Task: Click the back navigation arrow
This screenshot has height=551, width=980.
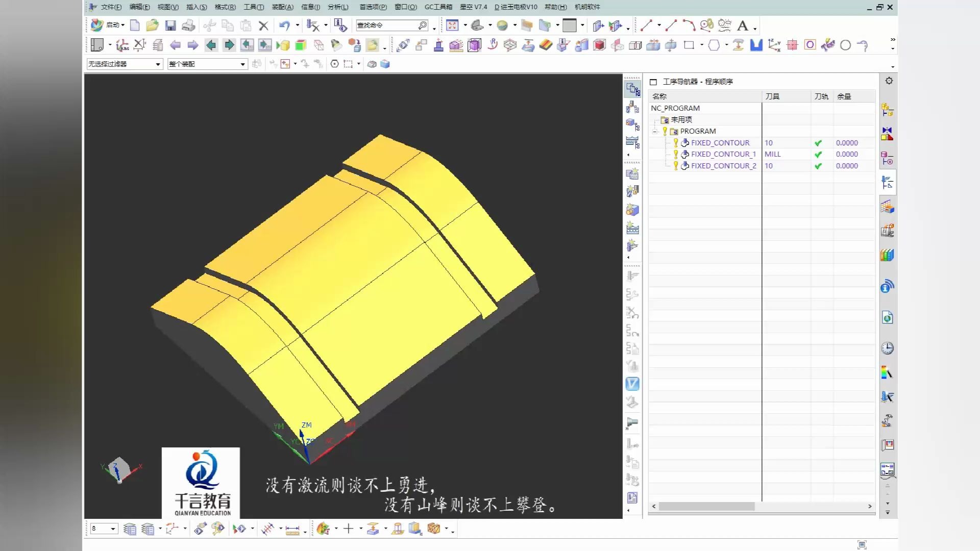Action: 176,45
